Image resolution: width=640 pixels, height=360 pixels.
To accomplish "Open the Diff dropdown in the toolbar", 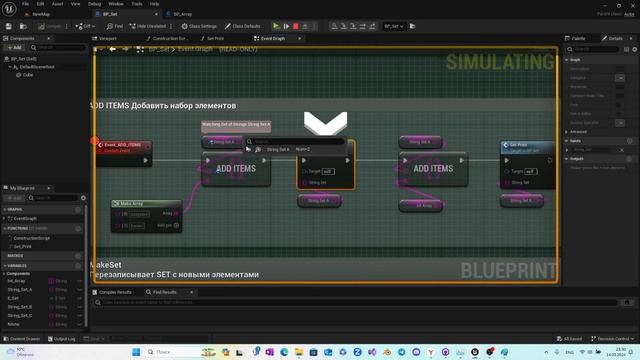I will (x=85, y=26).
